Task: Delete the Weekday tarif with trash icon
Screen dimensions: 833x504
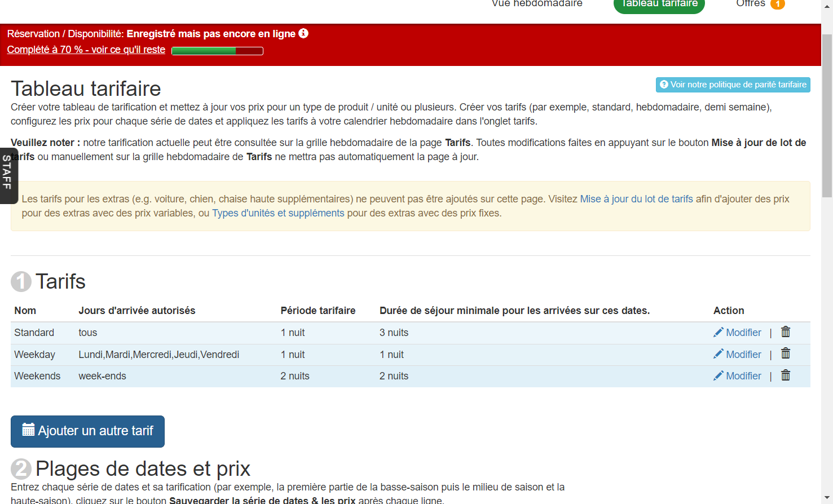Action: 786,353
